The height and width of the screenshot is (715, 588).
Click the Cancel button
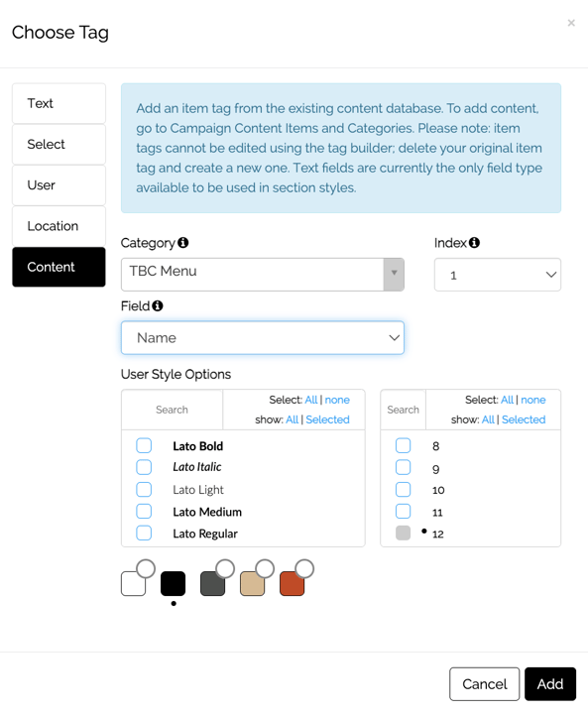coord(484,684)
